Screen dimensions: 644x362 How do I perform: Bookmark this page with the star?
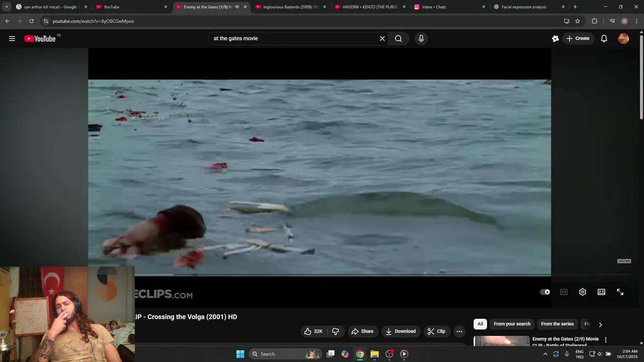(x=578, y=21)
